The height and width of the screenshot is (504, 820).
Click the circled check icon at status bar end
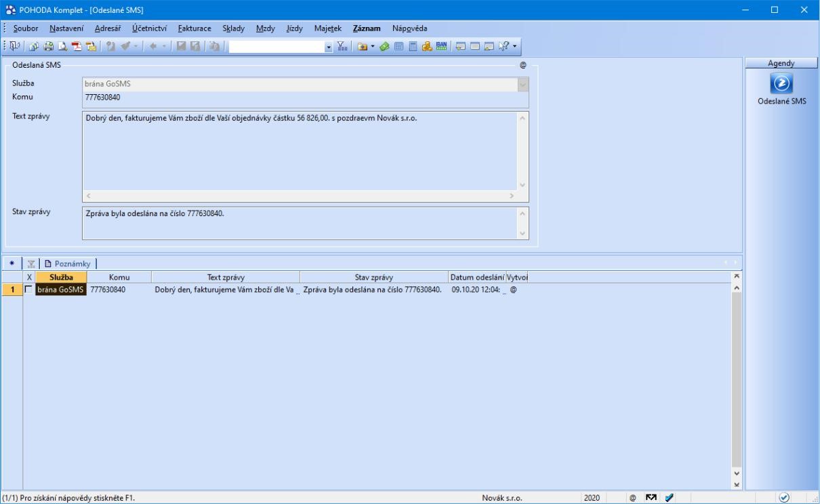[x=784, y=498]
